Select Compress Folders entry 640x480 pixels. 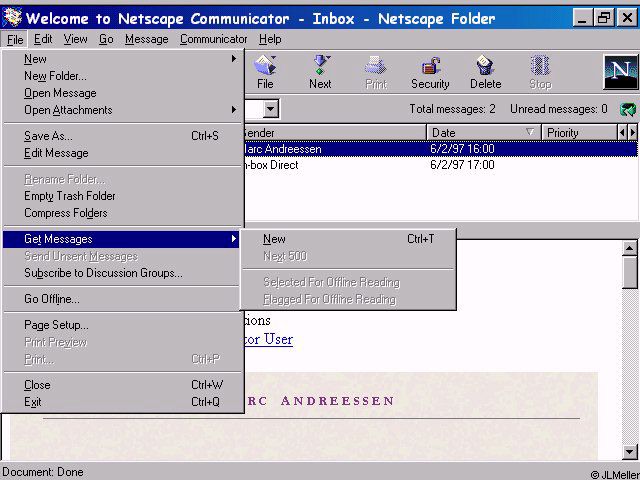tap(121, 213)
